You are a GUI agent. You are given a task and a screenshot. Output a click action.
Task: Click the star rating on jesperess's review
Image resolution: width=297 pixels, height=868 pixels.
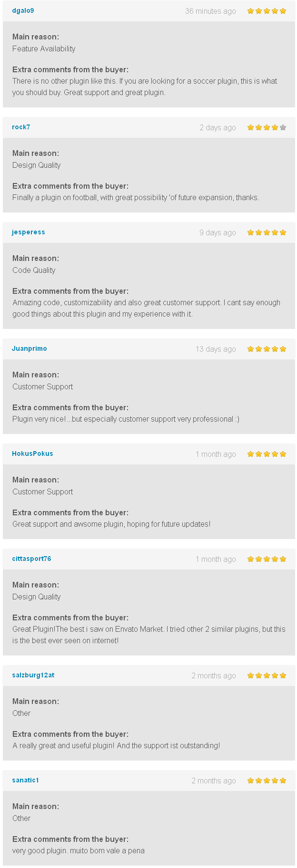[267, 232]
